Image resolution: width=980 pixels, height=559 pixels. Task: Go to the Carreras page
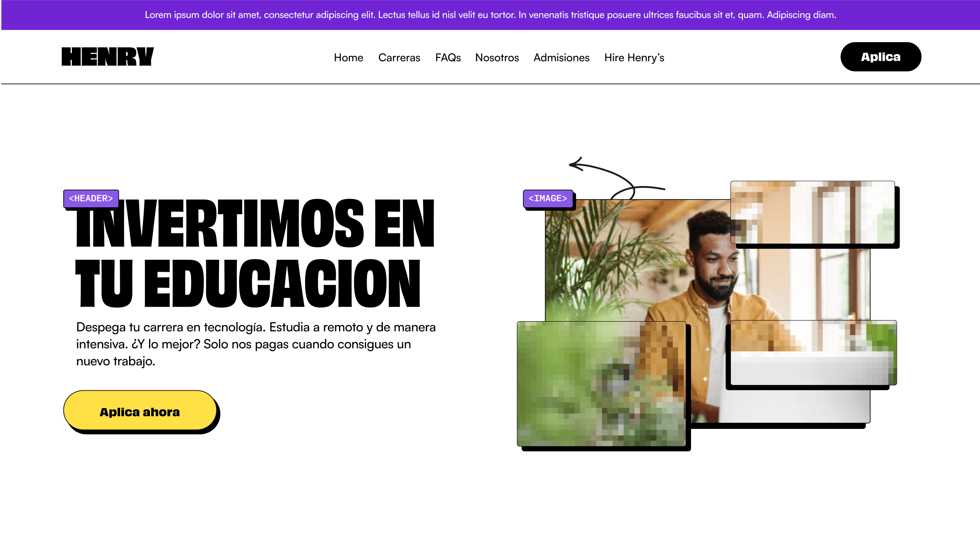coord(399,58)
